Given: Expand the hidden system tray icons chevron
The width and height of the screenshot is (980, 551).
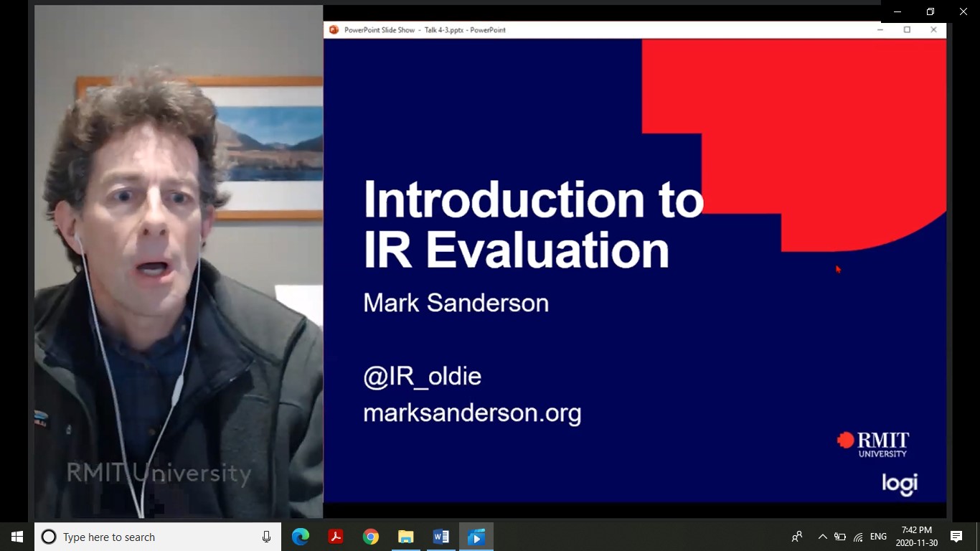Looking at the screenshot, I should click(x=822, y=537).
